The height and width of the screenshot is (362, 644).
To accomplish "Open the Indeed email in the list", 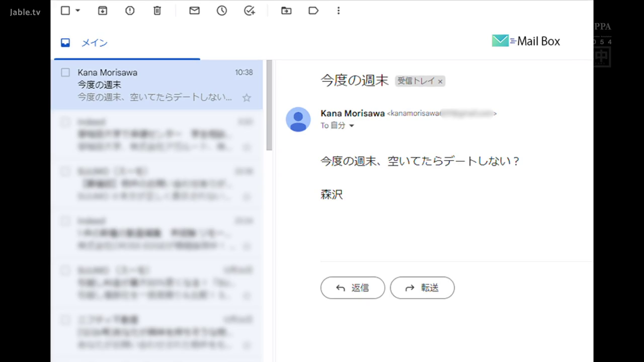I will pos(151,133).
